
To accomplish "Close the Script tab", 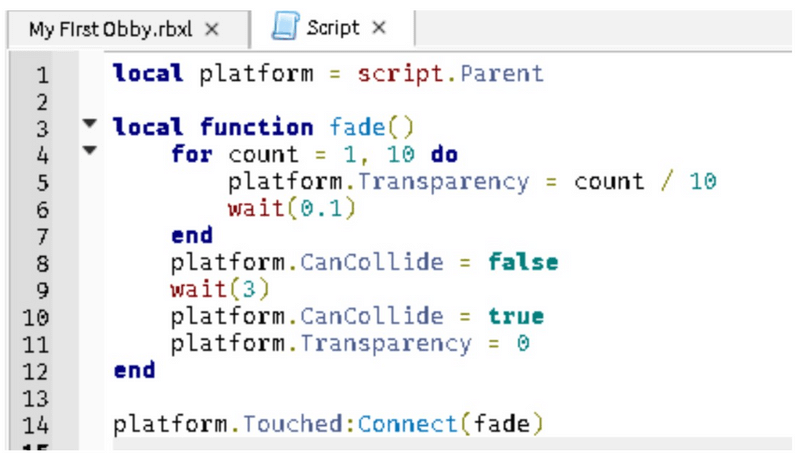I will point(379,28).
